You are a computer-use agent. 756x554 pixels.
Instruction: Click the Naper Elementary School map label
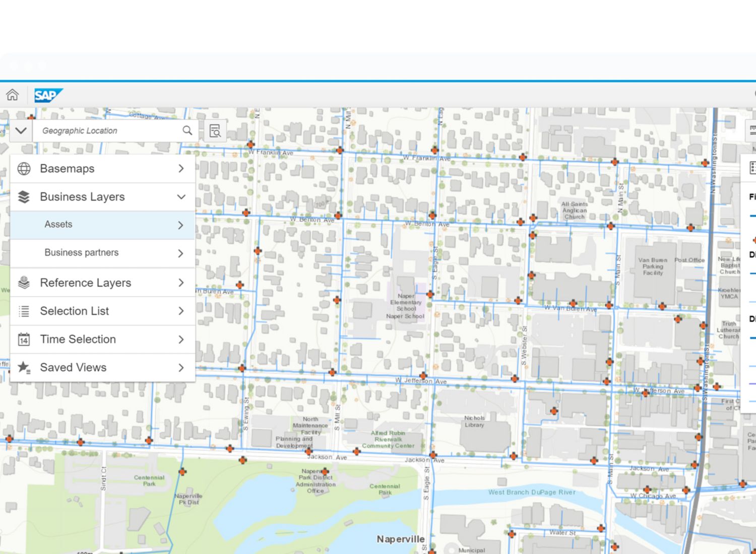(406, 303)
